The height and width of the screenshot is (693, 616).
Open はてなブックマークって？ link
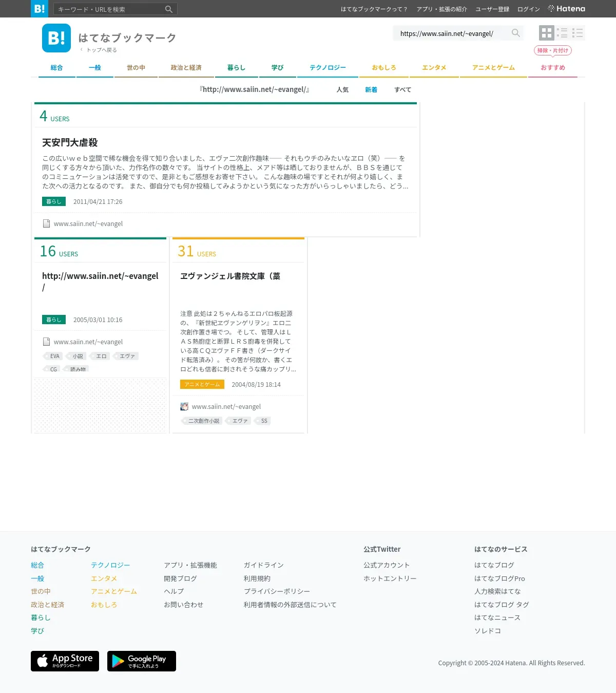click(374, 9)
